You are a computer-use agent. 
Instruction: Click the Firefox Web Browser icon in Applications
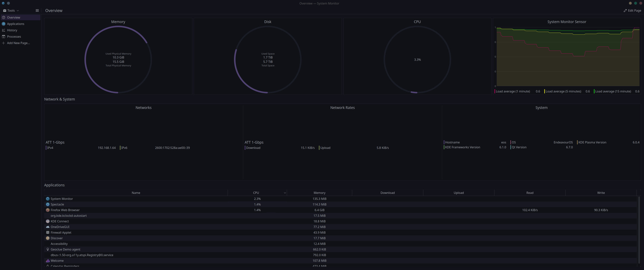tap(48, 210)
